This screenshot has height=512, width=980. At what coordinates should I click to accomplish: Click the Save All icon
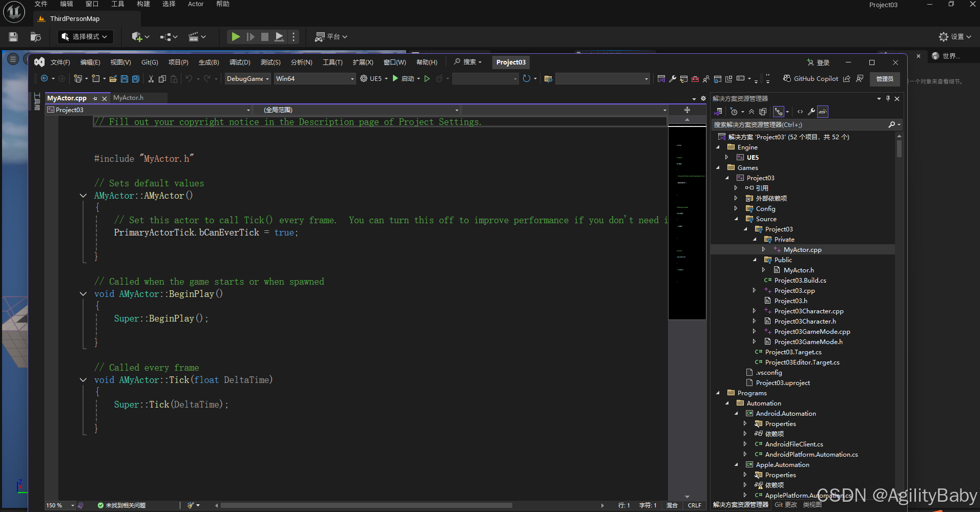coord(136,79)
